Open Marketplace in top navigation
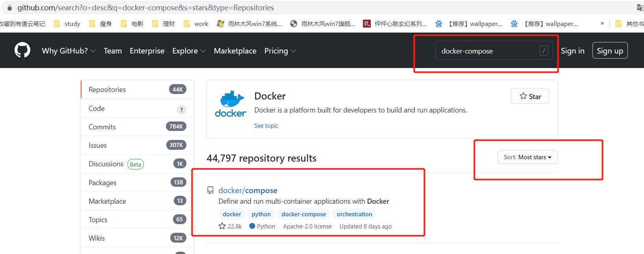This screenshot has height=254, width=644. pos(235,51)
